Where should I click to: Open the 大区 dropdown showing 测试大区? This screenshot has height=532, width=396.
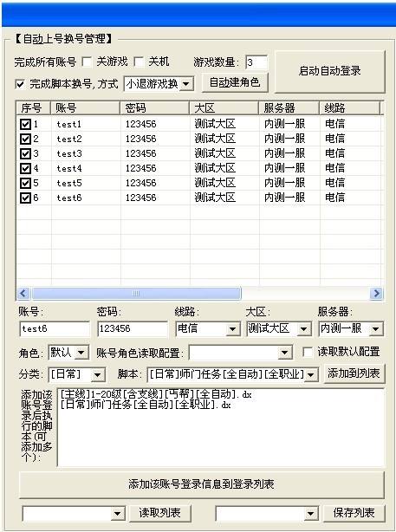(x=304, y=328)
